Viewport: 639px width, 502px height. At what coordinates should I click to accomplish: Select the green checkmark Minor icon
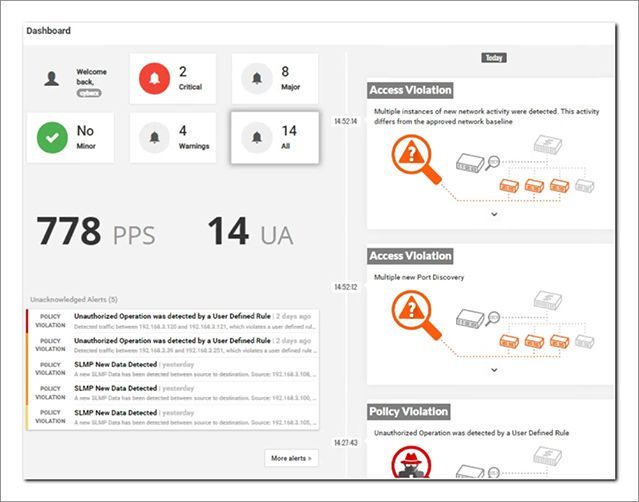click(x=51, y=137)
